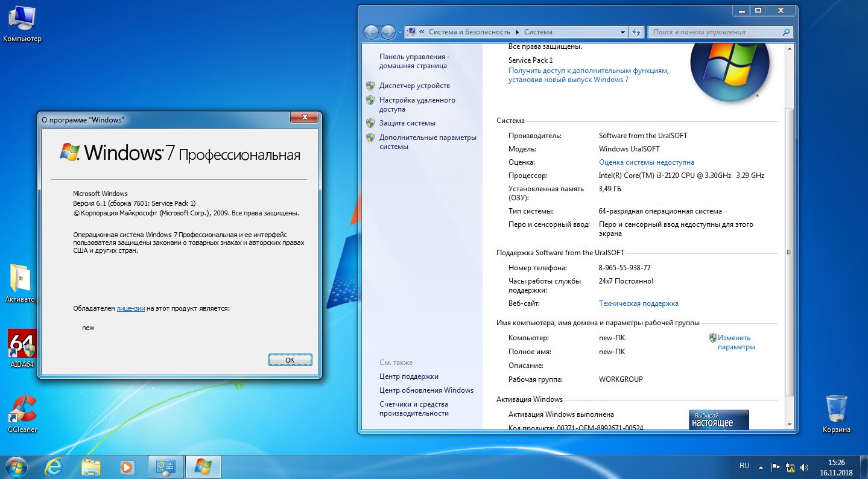Switch to the About Windows taskbar button
Screen dimensions: 868x479
click(203, 467)
